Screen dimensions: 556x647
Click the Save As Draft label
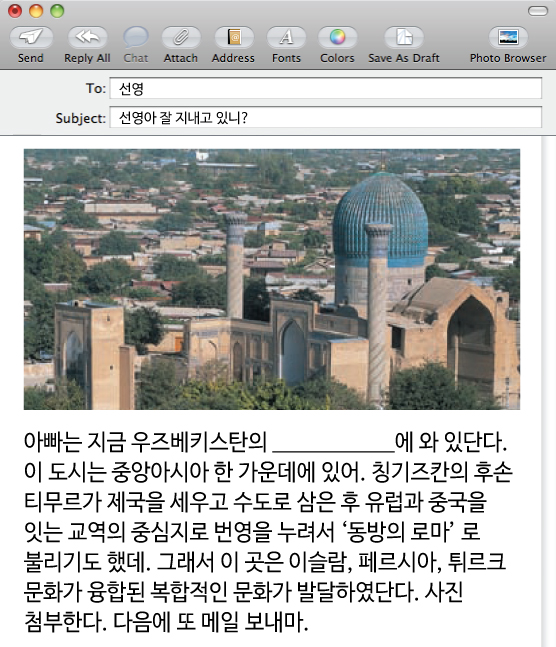(x=404, y=58)
